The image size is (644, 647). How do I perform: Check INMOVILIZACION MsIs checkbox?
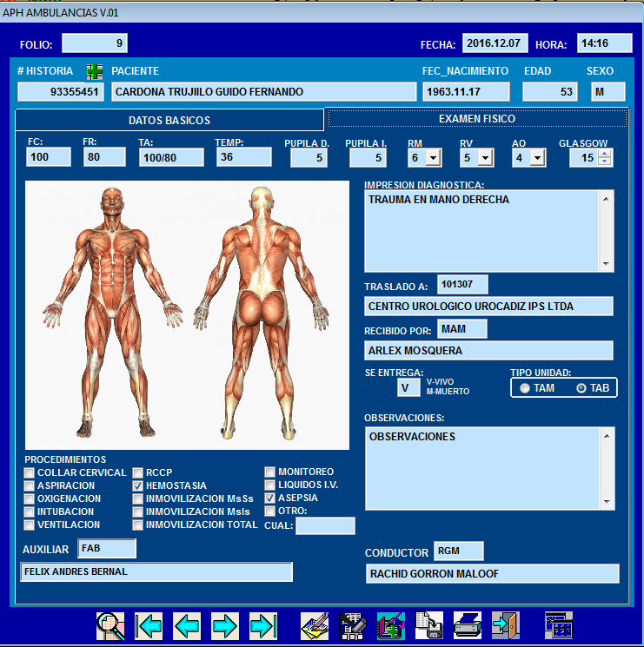pos(137,512)
